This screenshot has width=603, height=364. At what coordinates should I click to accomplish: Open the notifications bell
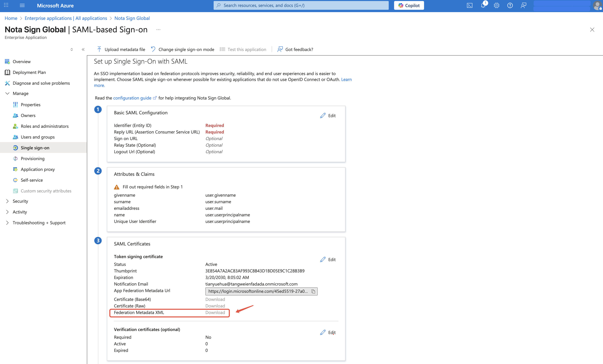[x=483, y=5]
